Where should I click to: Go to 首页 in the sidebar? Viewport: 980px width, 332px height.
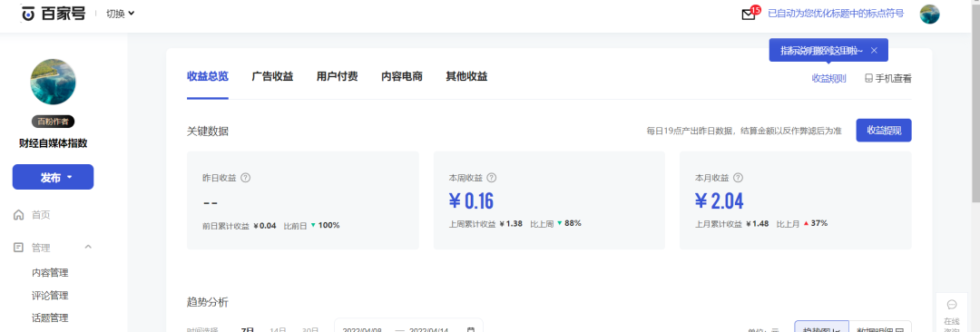(x=41, y=215)
